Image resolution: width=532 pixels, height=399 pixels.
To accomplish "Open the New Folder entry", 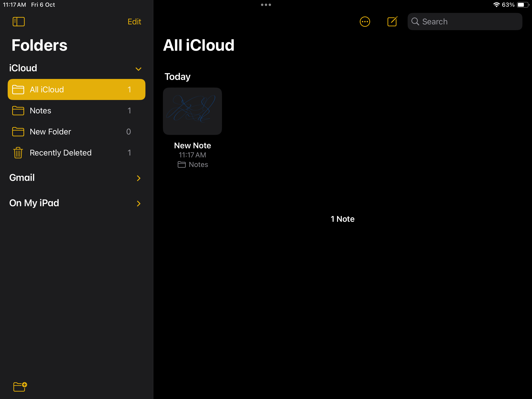I will (x=50, y=132).
